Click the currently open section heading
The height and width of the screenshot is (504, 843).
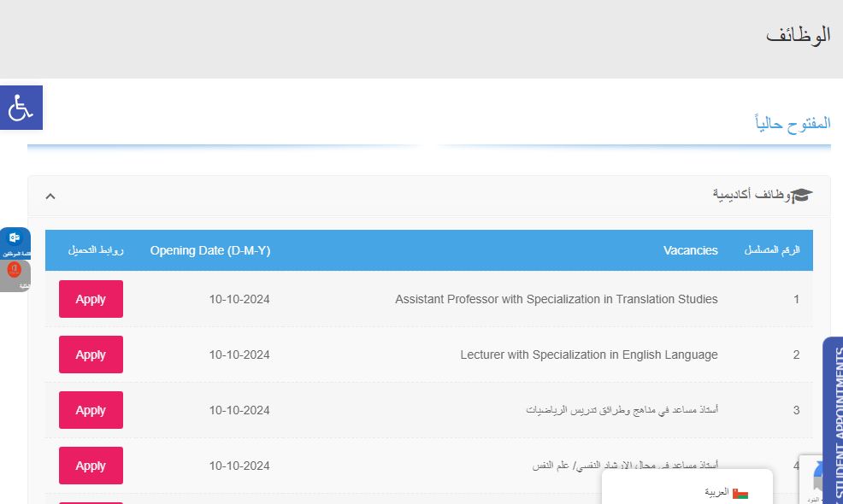click(x=793, y=123)
